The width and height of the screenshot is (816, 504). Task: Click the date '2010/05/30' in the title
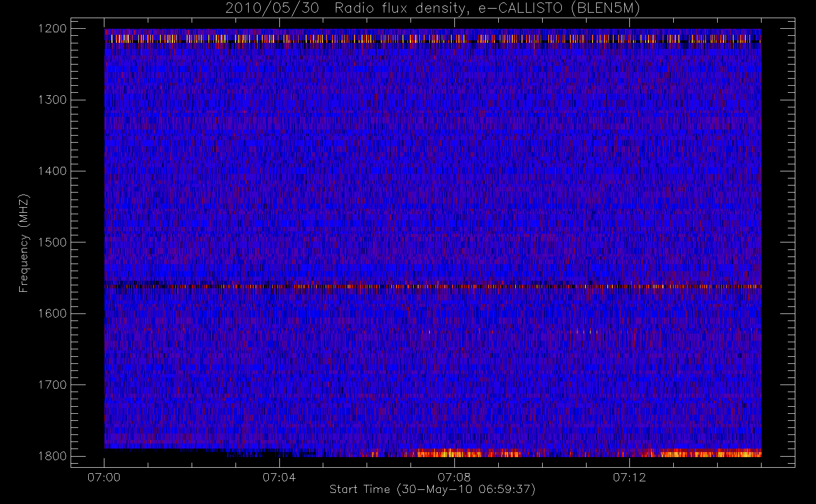coord(272,9)
